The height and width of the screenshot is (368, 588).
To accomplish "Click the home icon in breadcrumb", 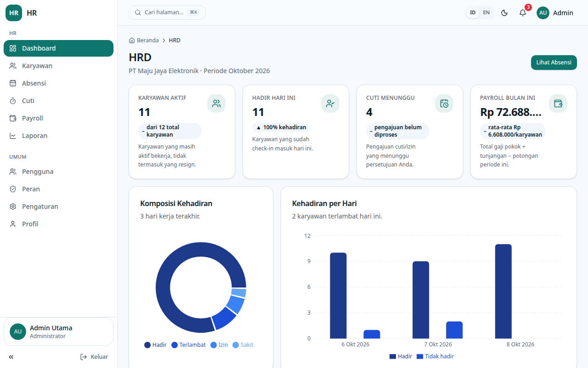I will point(132,40).
